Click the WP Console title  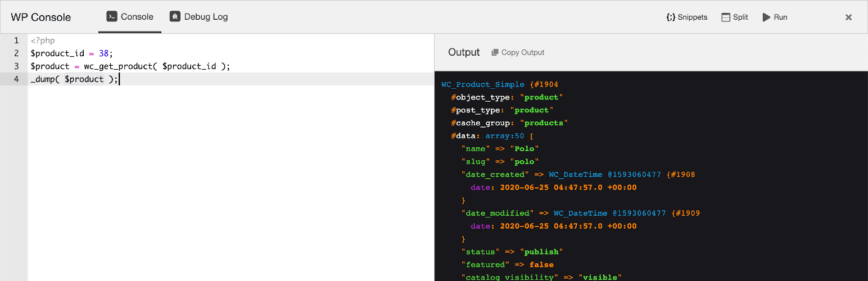pos(41,17)
